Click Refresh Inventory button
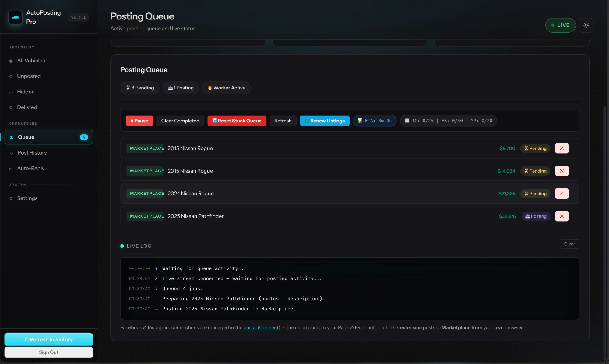Image resolution: width=609 pixels, height=364 pixels. tap(49, 340)
